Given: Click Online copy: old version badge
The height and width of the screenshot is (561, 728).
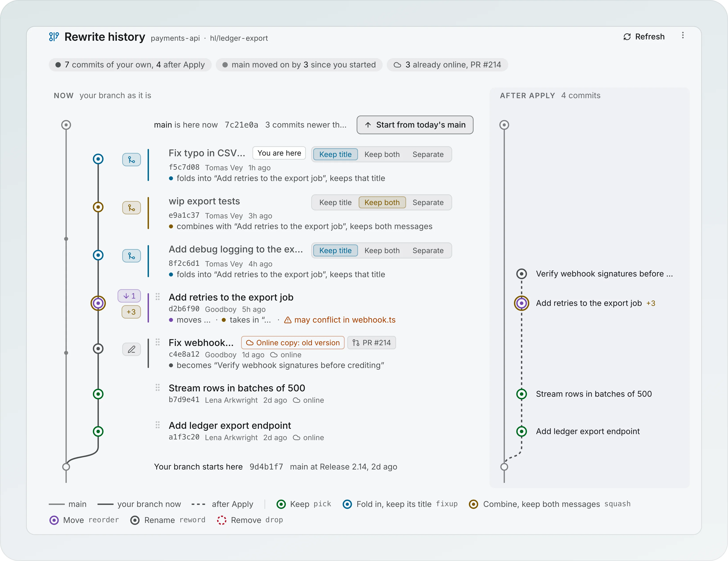Looking at the screenshot, I should point(293,343).
